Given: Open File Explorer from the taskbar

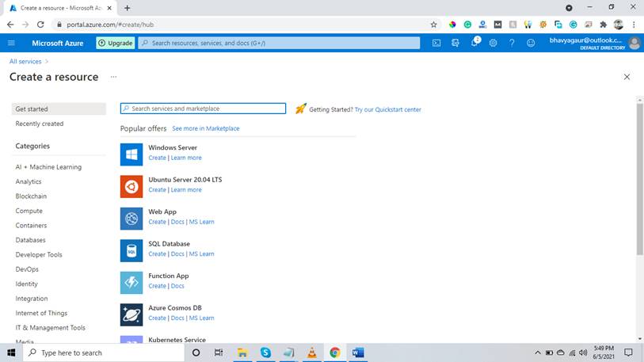Looking at the screenshot, I should click(x=242, y=352).
